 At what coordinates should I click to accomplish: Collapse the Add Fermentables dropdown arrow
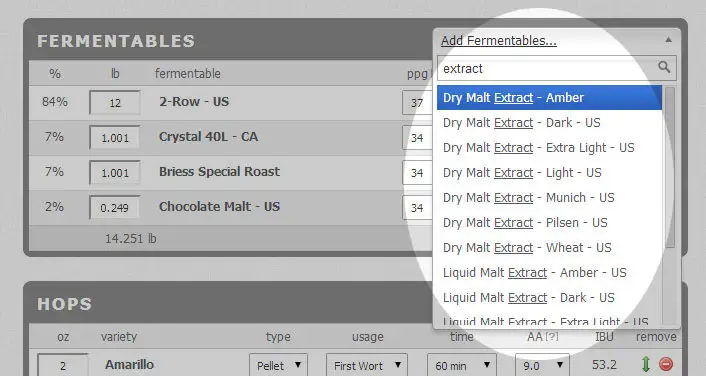tap(669, 40)
